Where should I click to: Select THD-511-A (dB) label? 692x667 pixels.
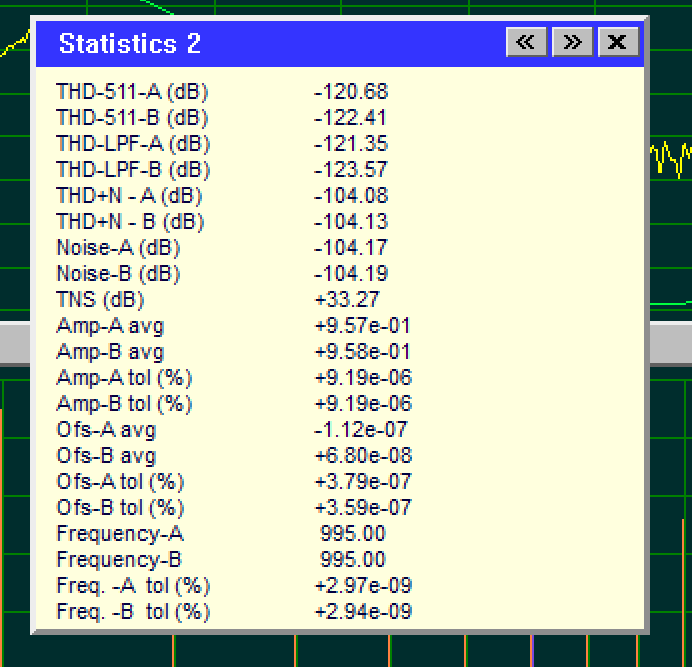click(132, 92)
